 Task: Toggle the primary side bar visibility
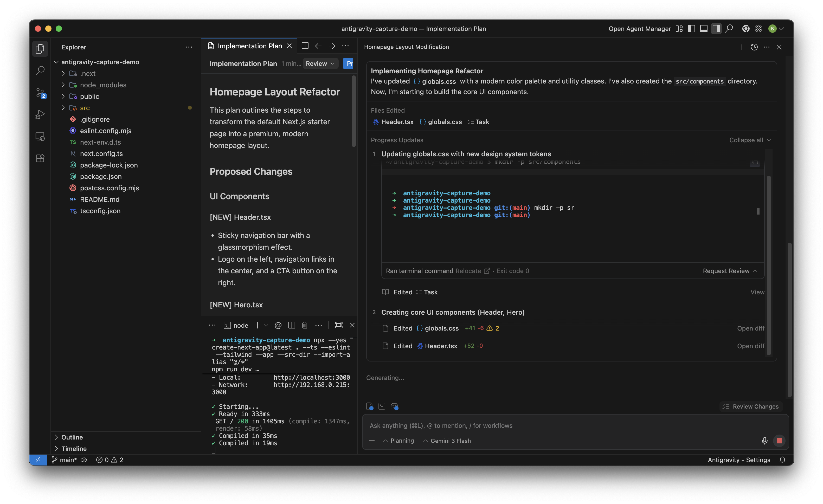[x=691, y=29]
